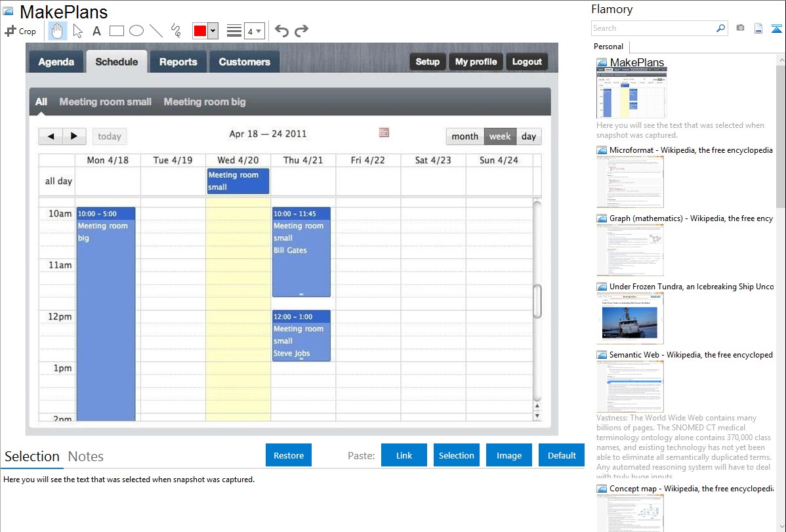The width and height of the screenshot is (786, 532).
Task: Click the Logout button
Action: coord(527,62)
